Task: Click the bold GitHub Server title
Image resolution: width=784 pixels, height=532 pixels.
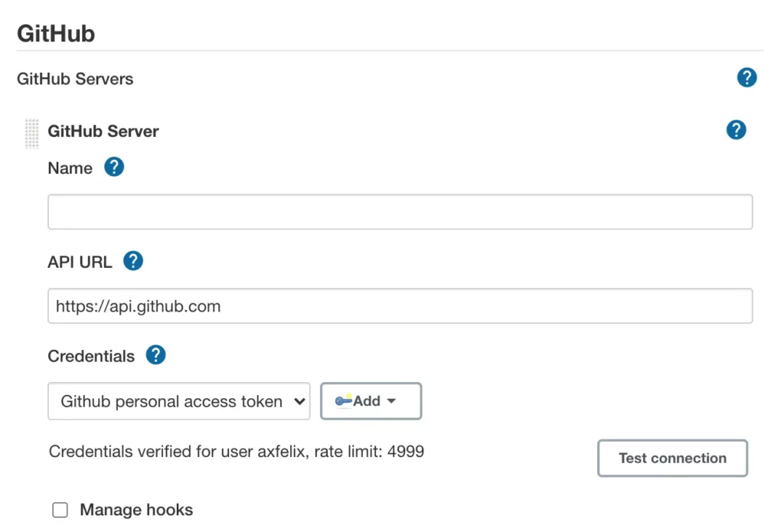Action: [103, 132]
